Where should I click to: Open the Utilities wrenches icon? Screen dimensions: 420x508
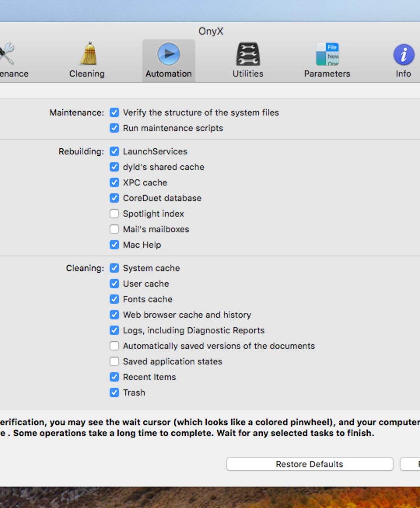[248, 54]
